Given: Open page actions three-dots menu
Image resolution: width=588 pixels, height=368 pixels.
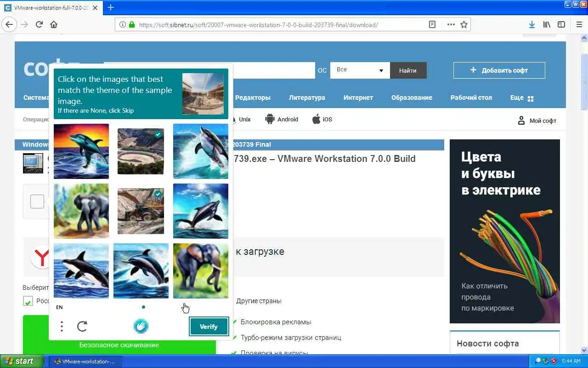Looking at the screenshot, I should pos(451,25).
